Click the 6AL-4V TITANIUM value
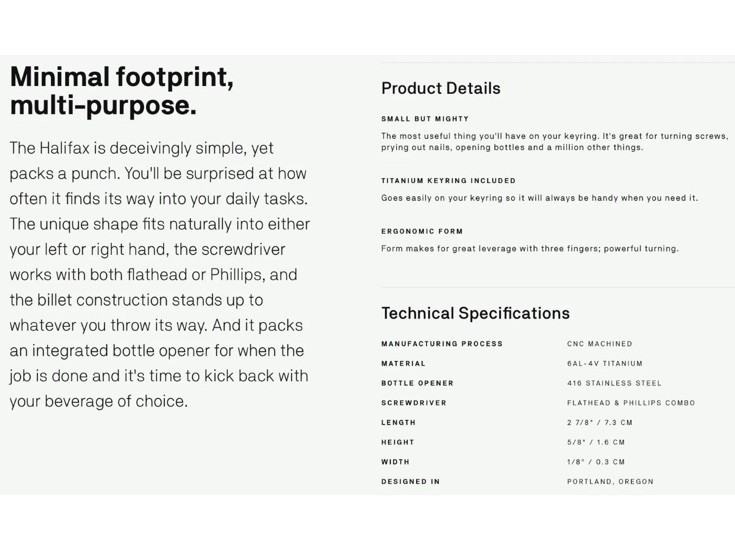 pyautogui.click(x=605, y=363)
